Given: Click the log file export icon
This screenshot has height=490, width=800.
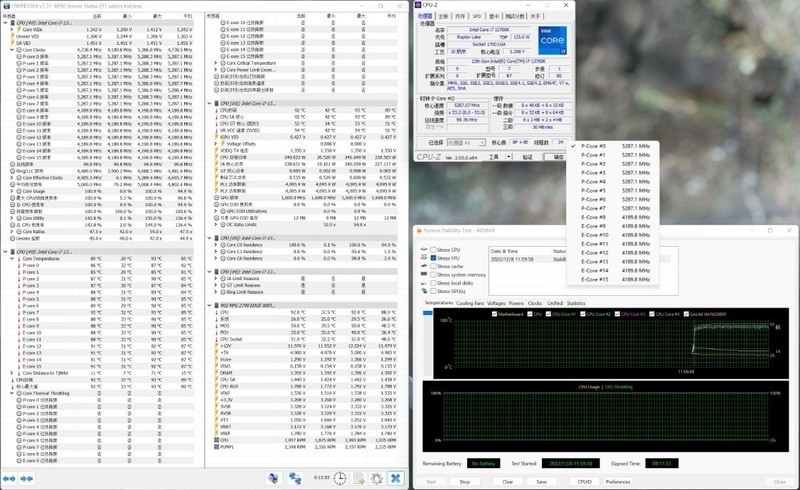Looking at the screenshot, I should coord(358,479).
